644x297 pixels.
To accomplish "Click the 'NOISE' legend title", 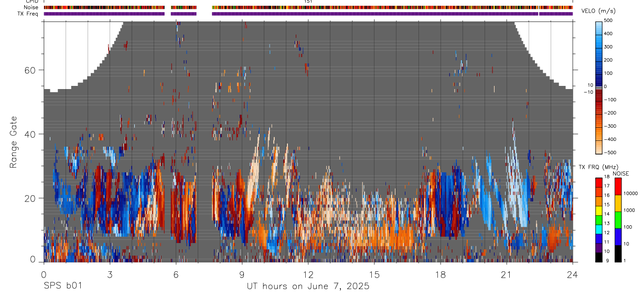I will point(620,173).
